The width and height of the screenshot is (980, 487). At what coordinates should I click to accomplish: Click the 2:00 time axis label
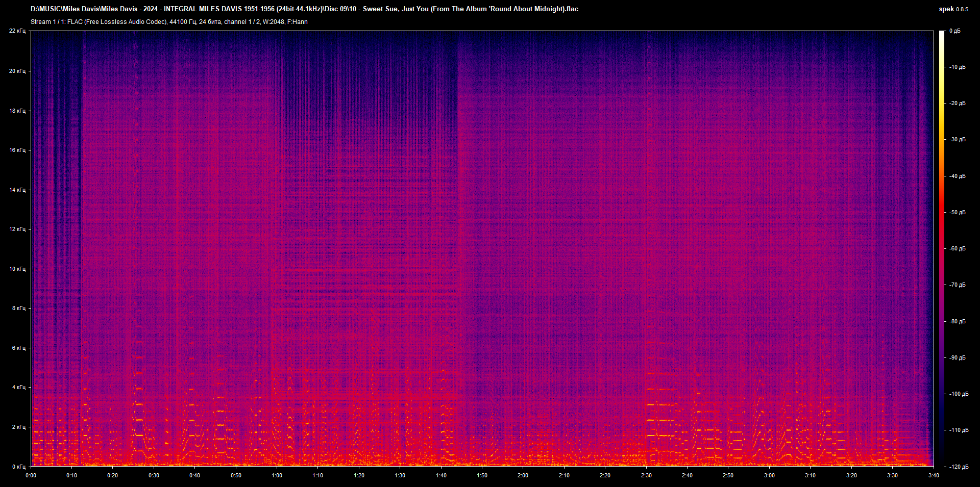523,475
